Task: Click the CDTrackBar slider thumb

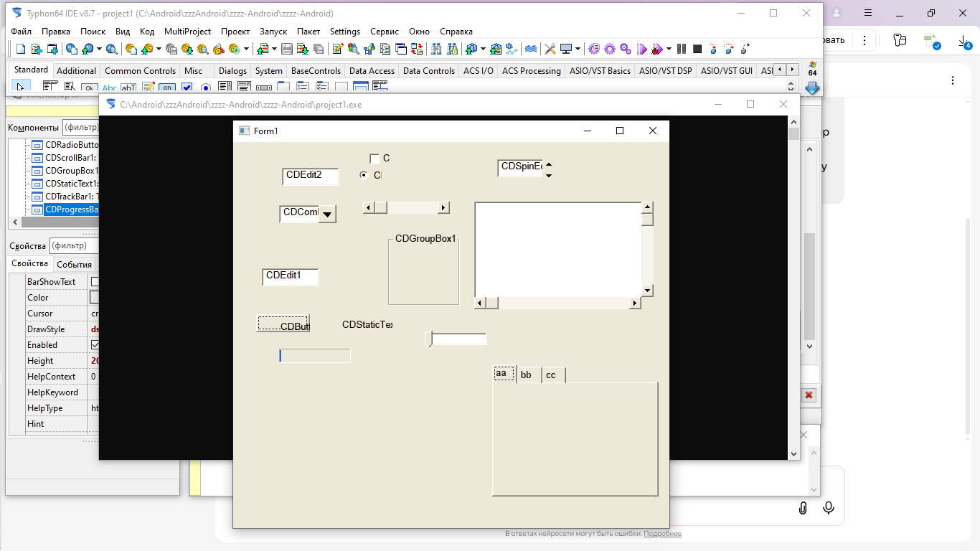Action: tap(429, 339)
